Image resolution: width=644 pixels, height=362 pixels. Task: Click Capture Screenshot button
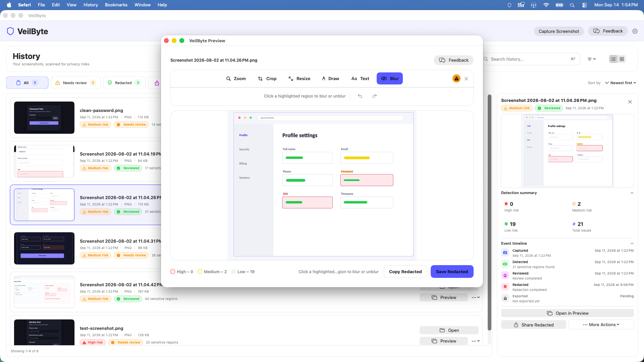pos(559,31)
